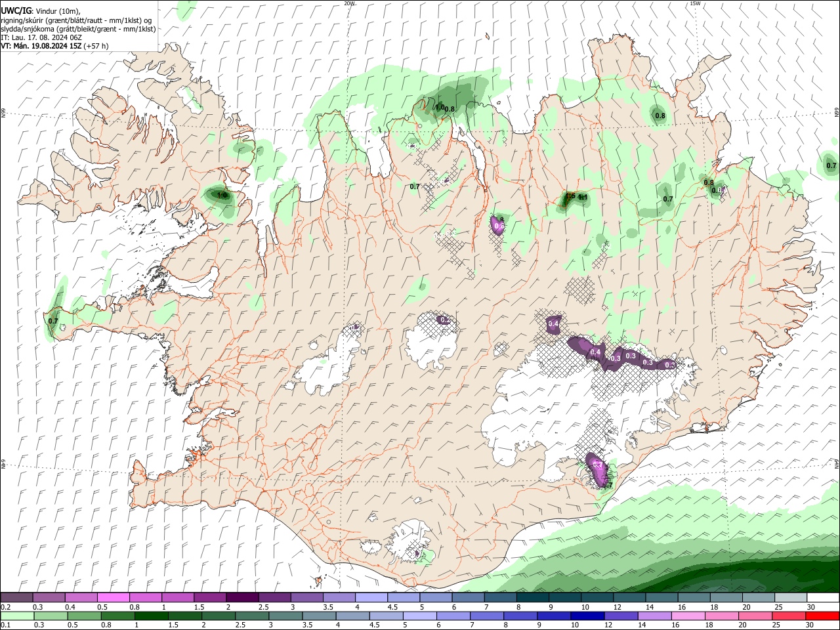Click the 'VT: Mán. 19.08.2024 15Z (+57 h)' line
This screenshot has height=630, width=840.
coord(54,46)
